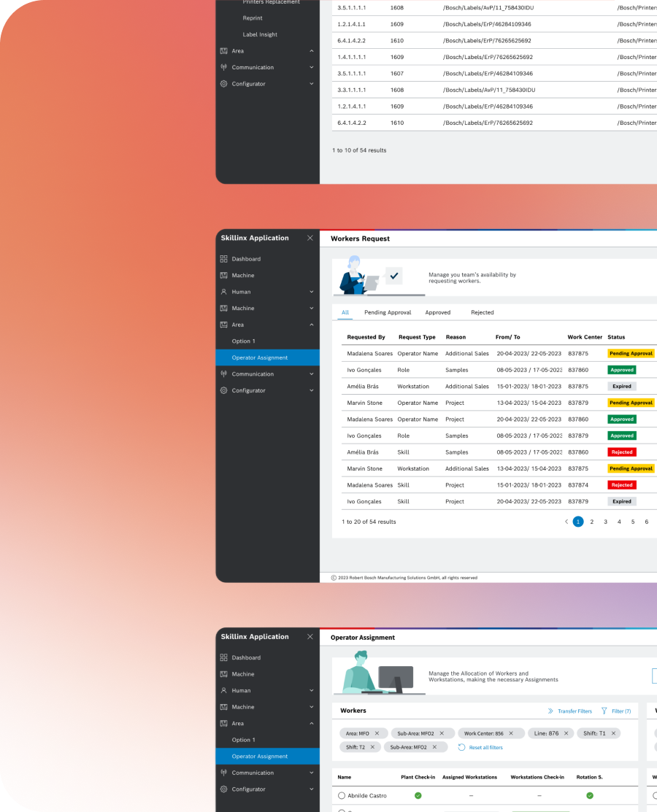Switch to the Pending Approval tab

388,313
